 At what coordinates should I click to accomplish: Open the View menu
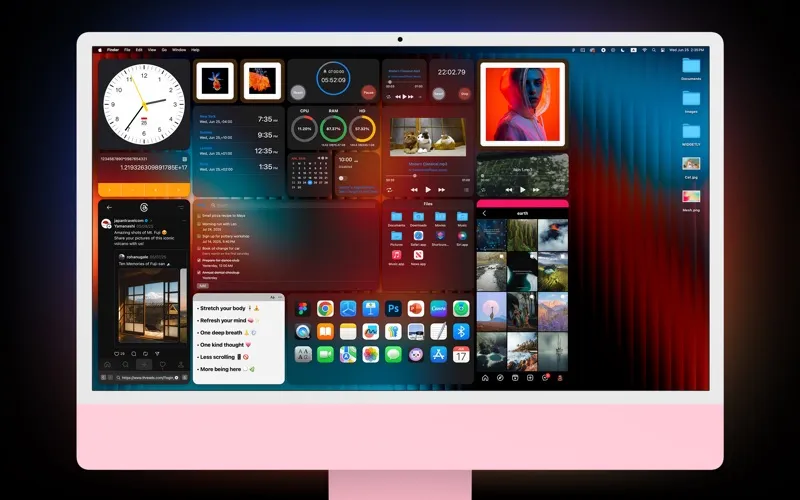tap(152, 50)
